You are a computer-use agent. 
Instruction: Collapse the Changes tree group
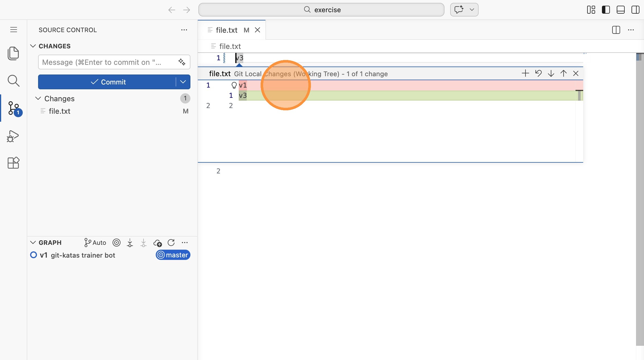point(38,98)
